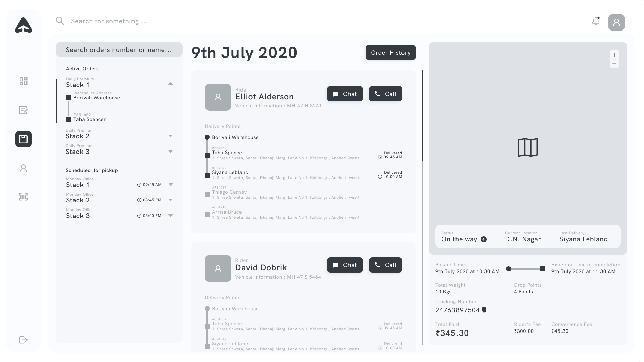Expand the active Stack 2 order
Viewport: 644px width, 362px height.
pyautogui.click(x=171, y=136)
